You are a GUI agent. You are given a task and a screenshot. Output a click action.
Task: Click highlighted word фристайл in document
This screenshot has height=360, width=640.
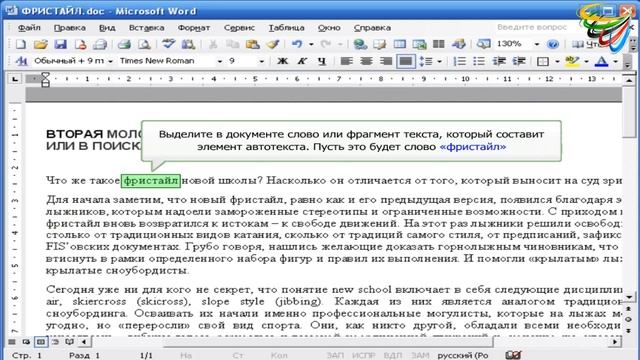coord(151,180)
